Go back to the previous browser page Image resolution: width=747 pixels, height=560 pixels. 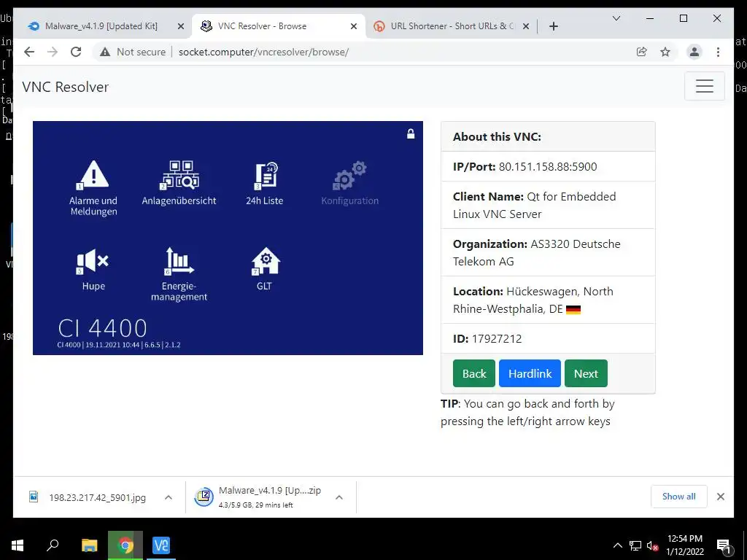(x=29, y=52)
